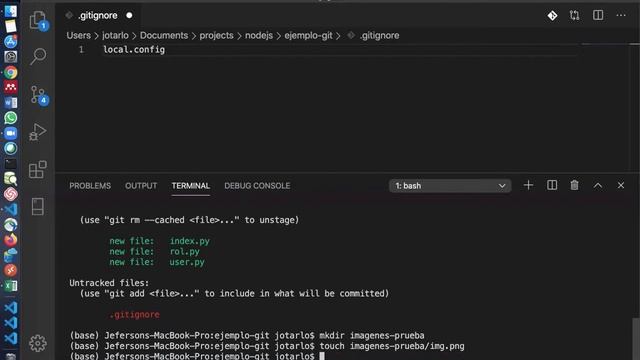Image resolution: width=640 pixels, height=360 pixels.
Task: Select the TERMINAL tab
Action: [x=191, y=186]
